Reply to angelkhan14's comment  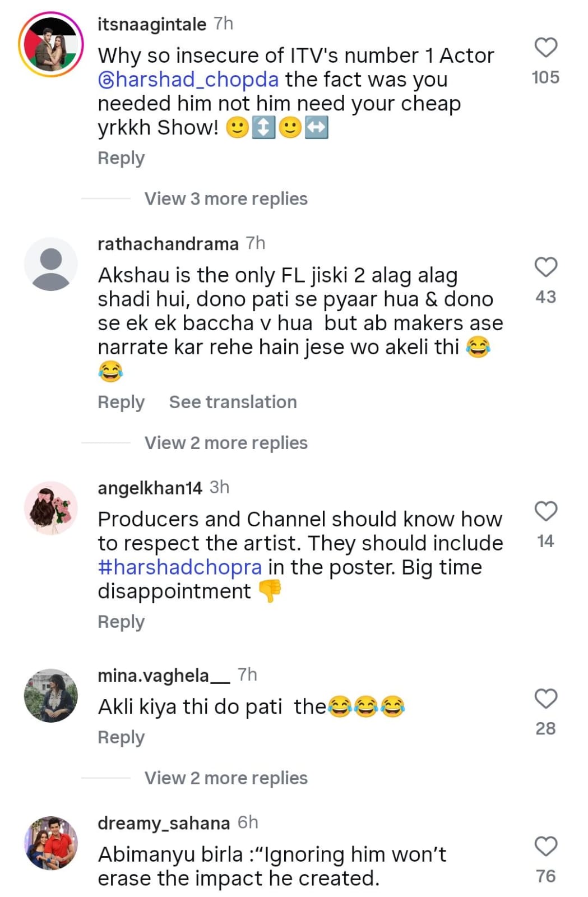point(121,622)
